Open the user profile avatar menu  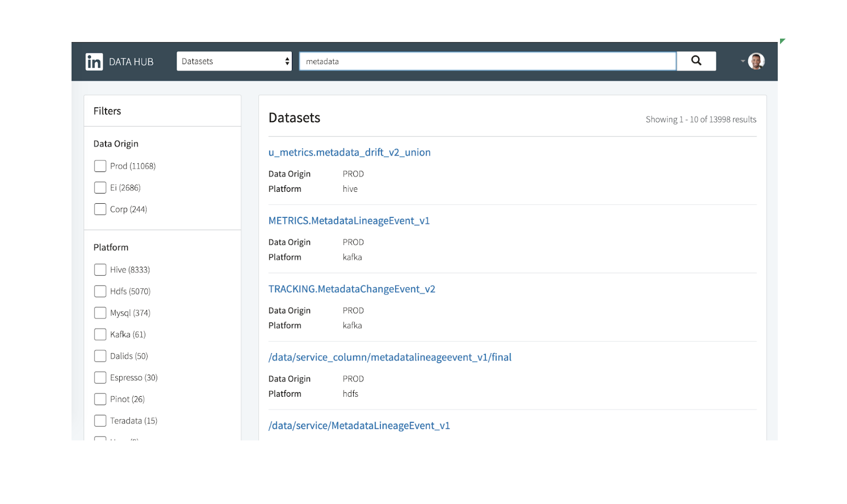point(757,61)
